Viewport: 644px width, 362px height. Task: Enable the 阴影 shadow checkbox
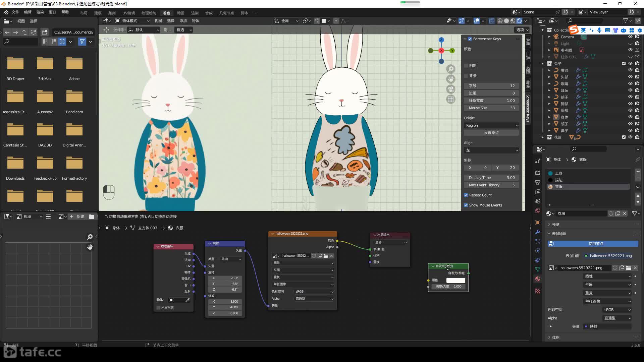click(466, 66)
